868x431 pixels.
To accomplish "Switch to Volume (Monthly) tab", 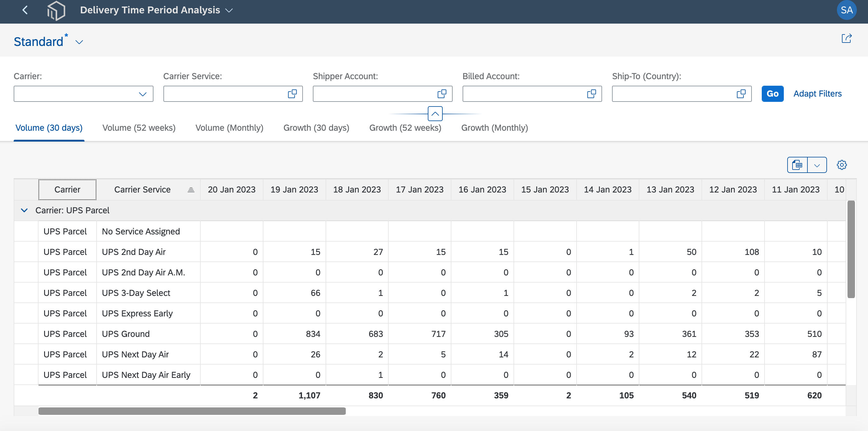I will click(x=229, y=128).
